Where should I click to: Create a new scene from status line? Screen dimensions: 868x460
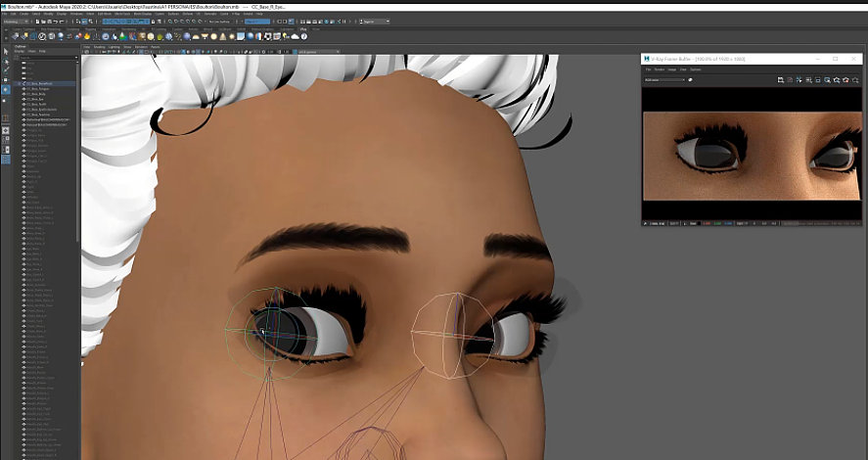click(37, 21)
